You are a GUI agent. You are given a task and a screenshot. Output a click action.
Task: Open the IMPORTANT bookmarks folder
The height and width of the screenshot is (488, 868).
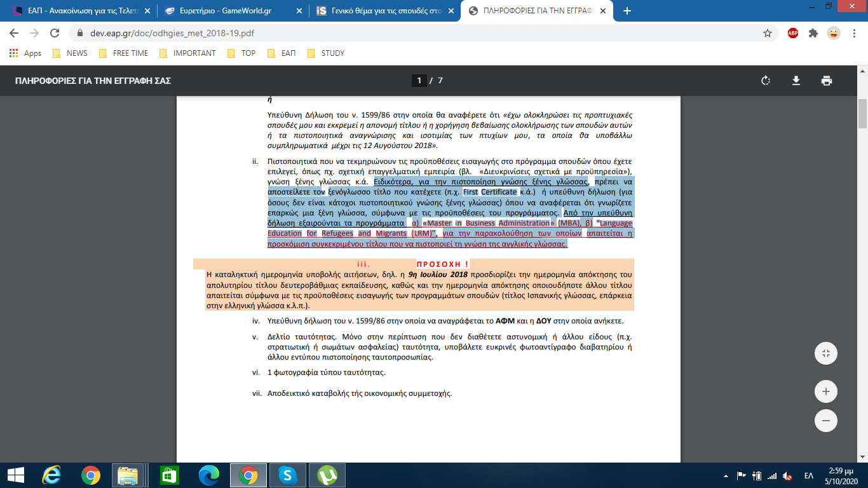(x=187, y=53)
